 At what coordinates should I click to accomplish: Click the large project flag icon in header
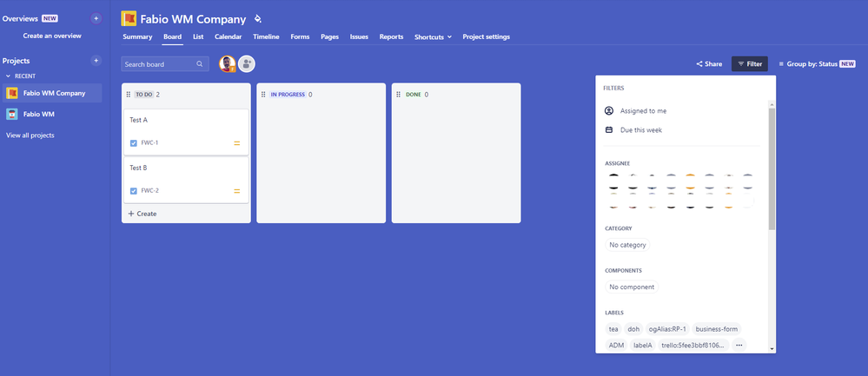(129, 19)
